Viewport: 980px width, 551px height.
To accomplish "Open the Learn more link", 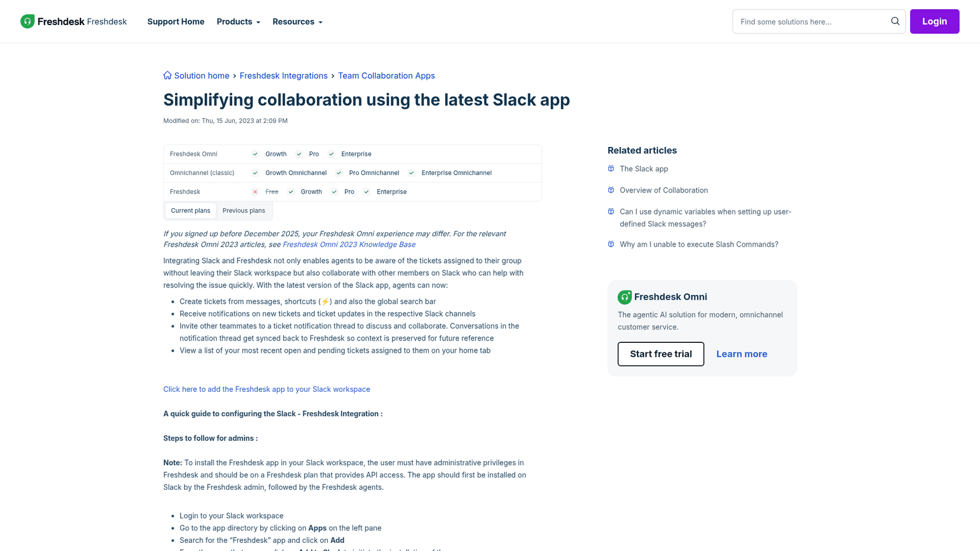I will coord(741,354).
